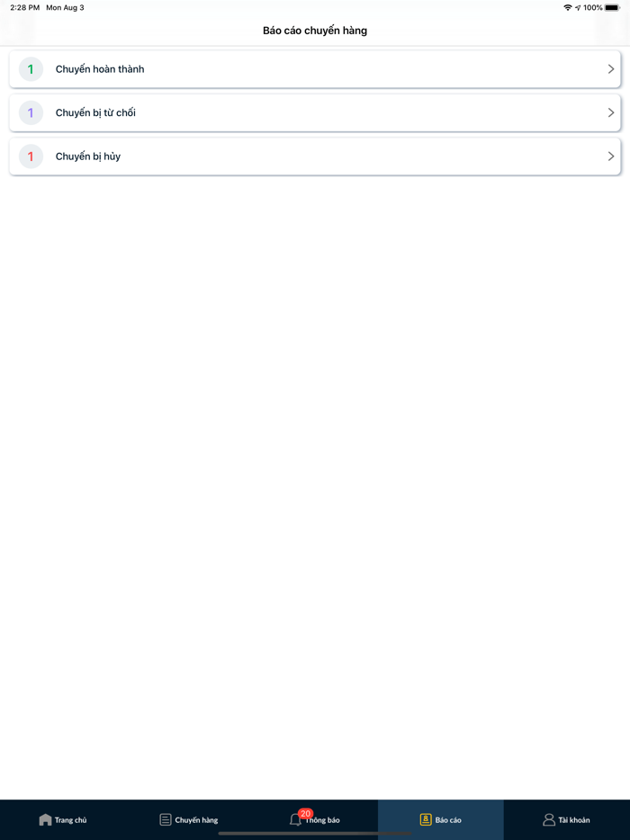Expand Chuyến hoàn thành chevron arrow

tap(611, 69)
